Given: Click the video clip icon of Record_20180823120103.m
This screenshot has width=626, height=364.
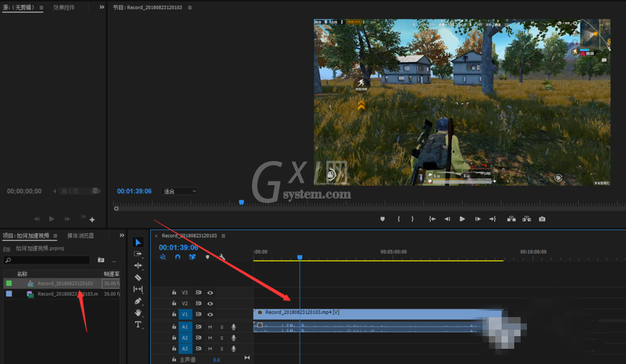Looking at the screenshot, I should click(x=30, y=294).
